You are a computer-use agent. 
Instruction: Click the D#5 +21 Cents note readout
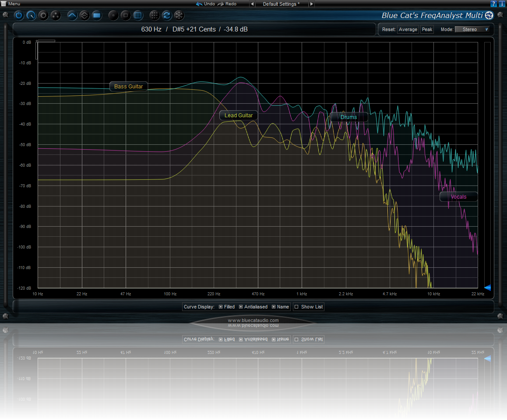(194, 29)
